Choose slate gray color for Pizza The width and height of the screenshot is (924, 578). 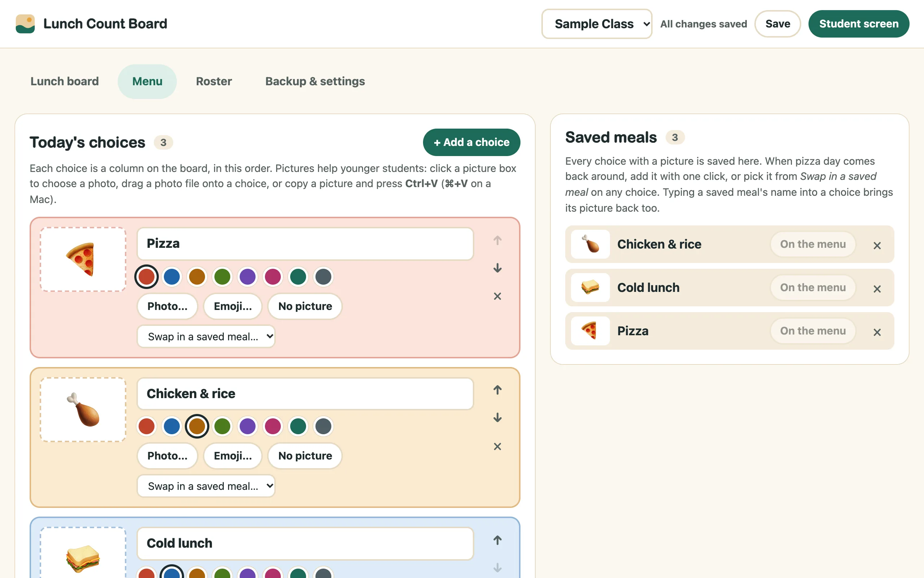click(323, 276)
